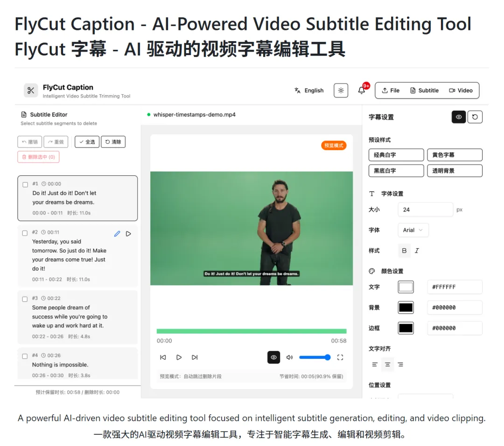Play the video with play icon
Screen dimensions: 504x446
pos(179,357)
